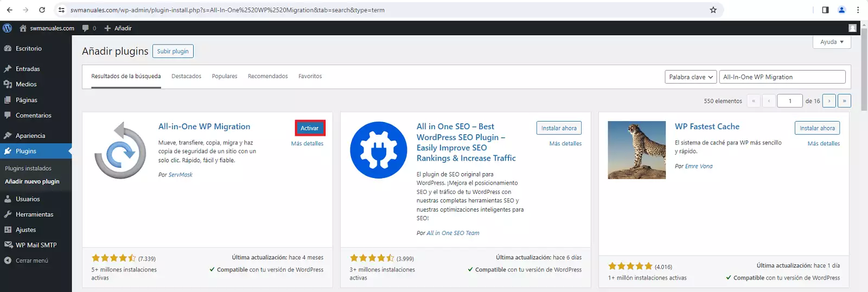Open All in One SEO Team author link

452,233
